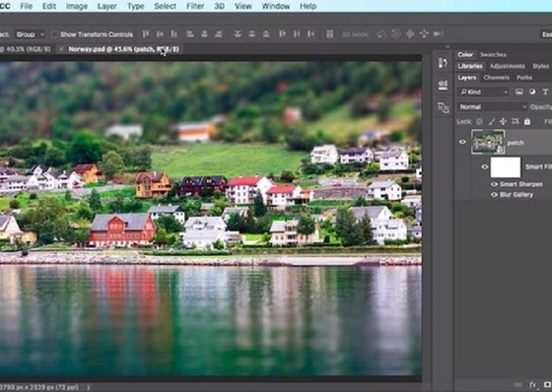Image resolution: width=552 pixels, height=392 pixels.
Task: Switch to the Channels tab
Action: (x=497, y=78)
